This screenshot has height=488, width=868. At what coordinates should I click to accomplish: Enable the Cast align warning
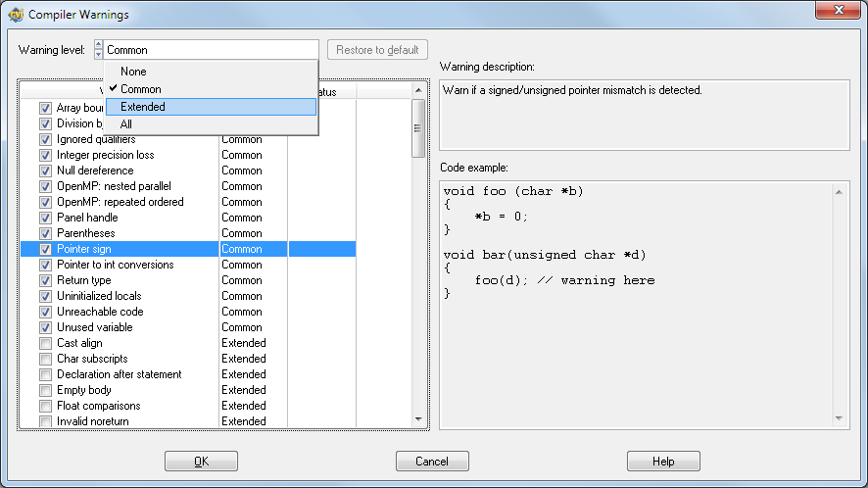click(x=46, y=343)
